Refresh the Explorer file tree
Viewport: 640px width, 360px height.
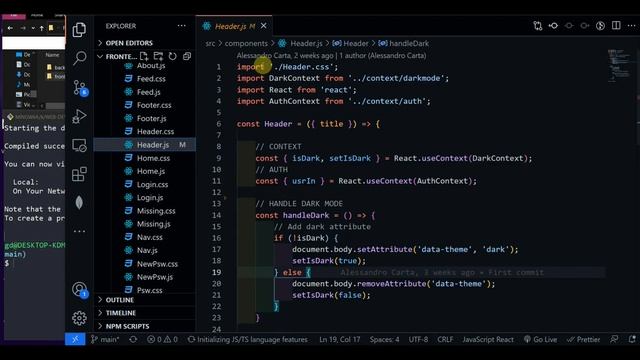(173, 56)
